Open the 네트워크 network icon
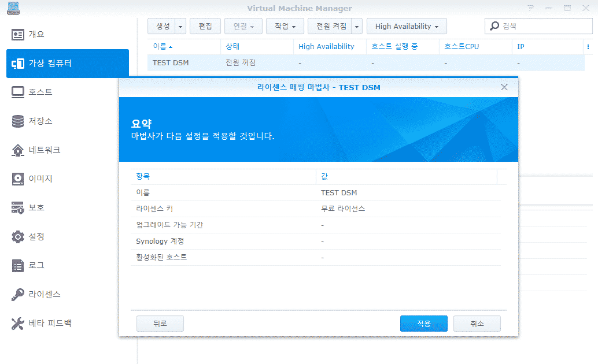This screenshot has width=598, height=364. pos(17,150)
